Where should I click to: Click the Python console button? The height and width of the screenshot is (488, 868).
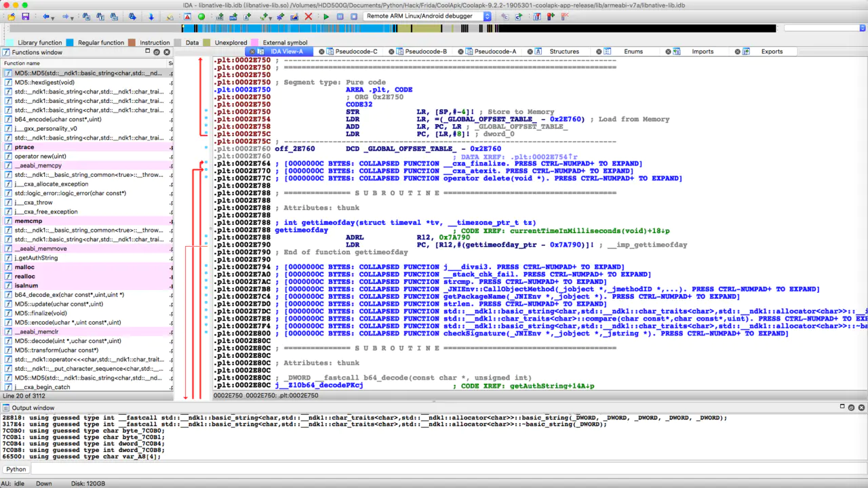16,469
